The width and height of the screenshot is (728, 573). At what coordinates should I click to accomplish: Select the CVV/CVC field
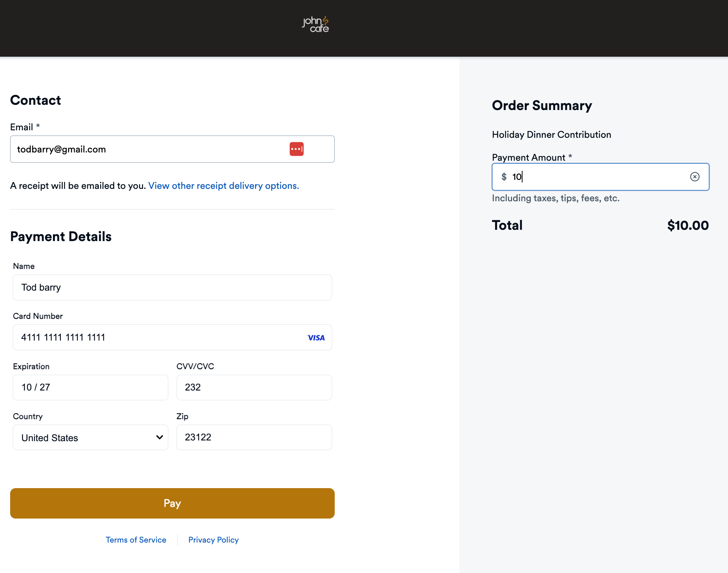[x=254, y=387]
